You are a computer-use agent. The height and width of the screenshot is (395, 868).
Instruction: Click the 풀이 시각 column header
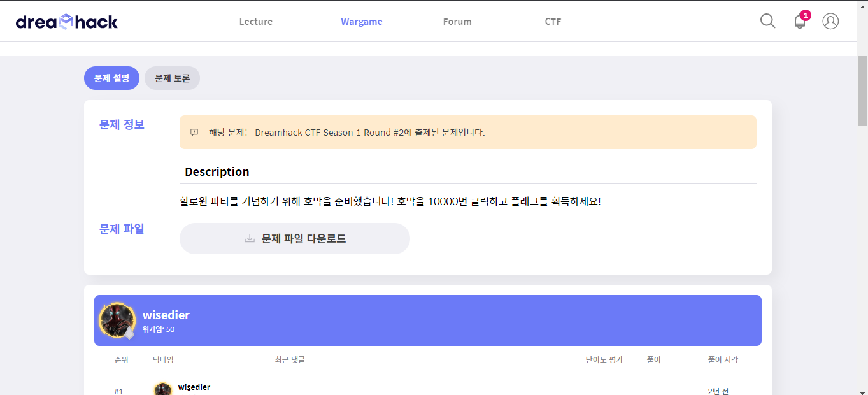(x=723, y=360)
